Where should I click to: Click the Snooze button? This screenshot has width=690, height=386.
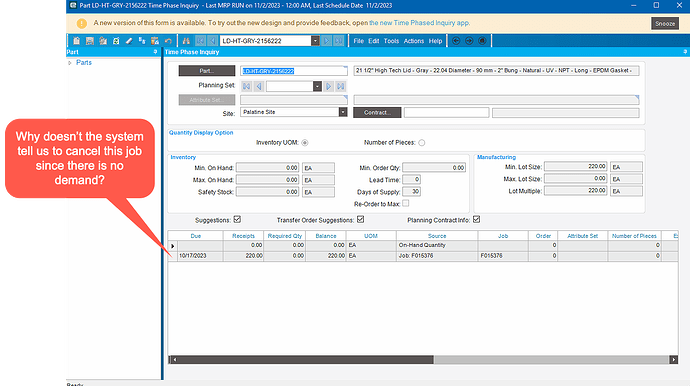(x=664, y=23)
